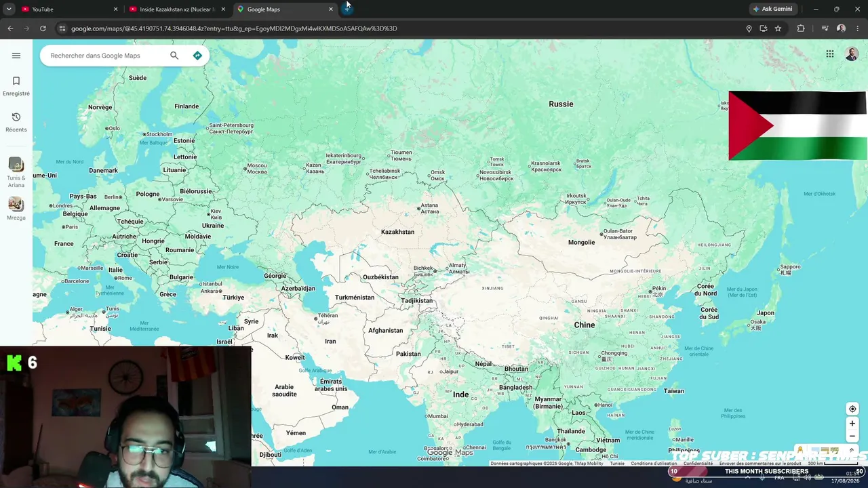Open the Enregistré saved places panel
This screenshot has height=488, width=868.
pyautogui.click(x=16, y=86)
